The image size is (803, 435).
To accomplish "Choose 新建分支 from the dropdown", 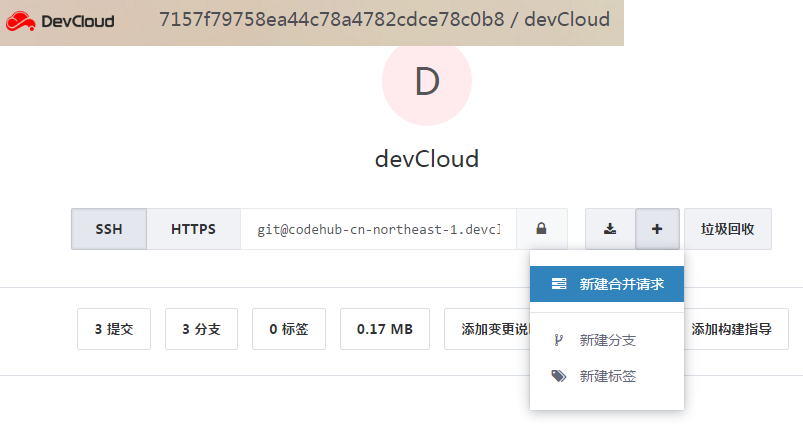I will point(607,340).
